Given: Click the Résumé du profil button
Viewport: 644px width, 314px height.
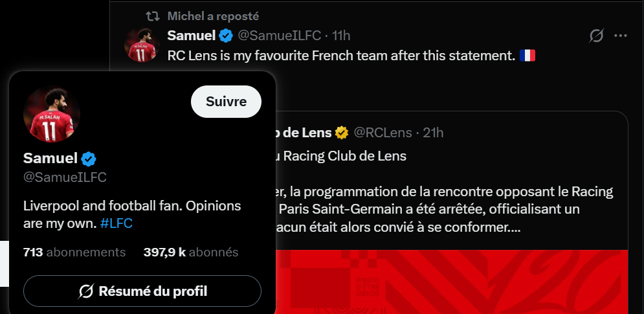Looking at the screenshot, I should coord(142,291).
